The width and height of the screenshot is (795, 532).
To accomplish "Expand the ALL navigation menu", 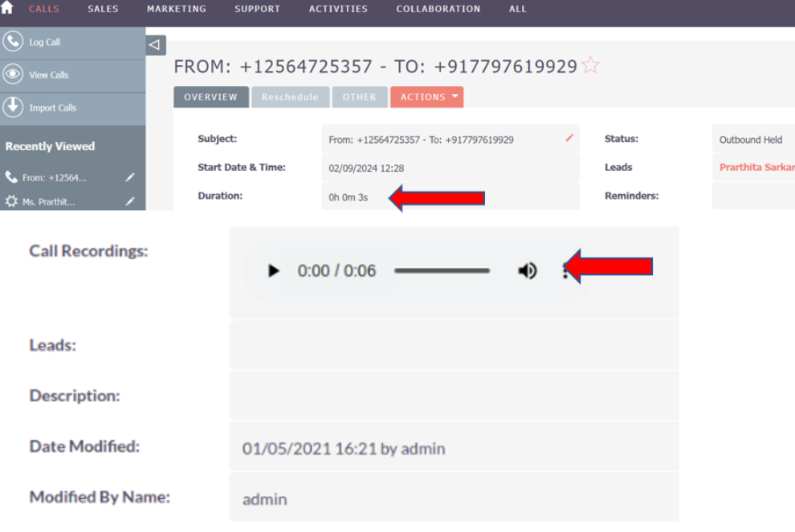I will click(517, 9).
